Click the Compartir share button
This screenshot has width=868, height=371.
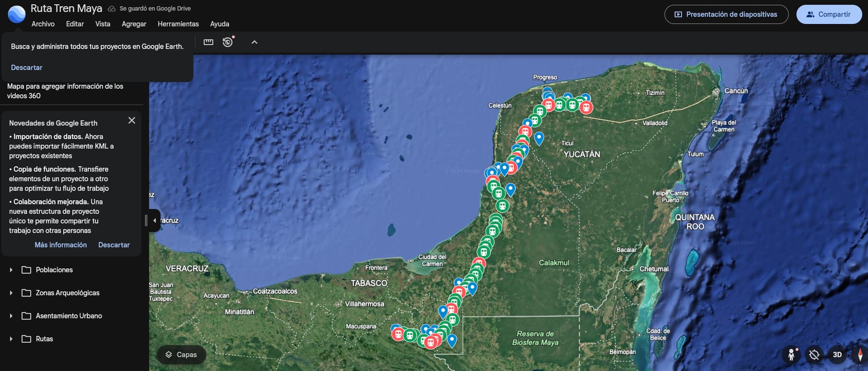[829, 14]
